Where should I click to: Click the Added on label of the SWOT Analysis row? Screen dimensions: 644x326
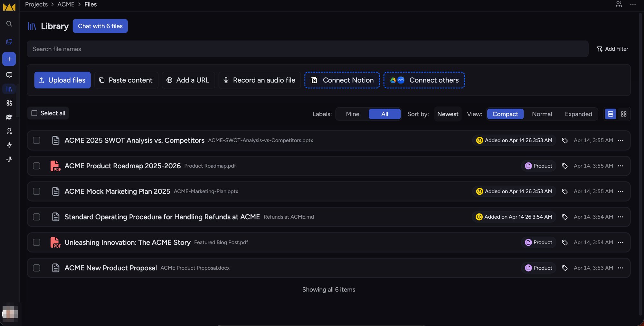514,141
